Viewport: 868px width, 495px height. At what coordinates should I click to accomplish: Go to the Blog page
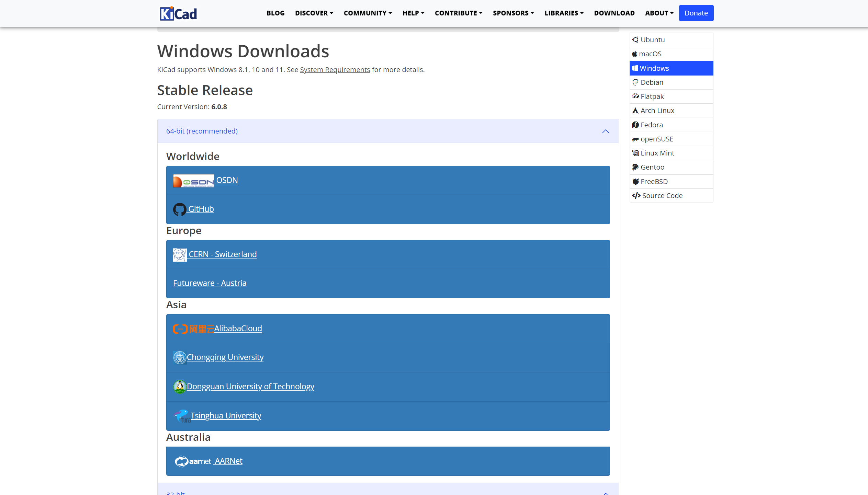(x=275, y=13)
